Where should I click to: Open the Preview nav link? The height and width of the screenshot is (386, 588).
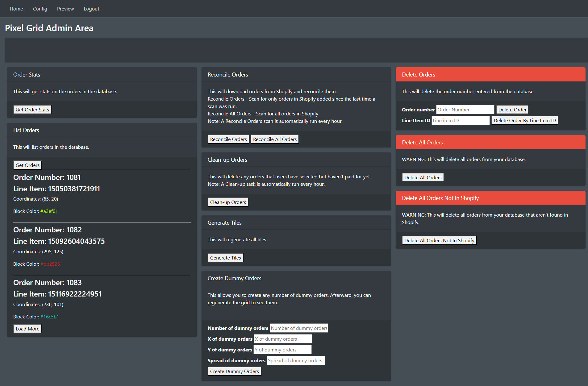(65, 9)
